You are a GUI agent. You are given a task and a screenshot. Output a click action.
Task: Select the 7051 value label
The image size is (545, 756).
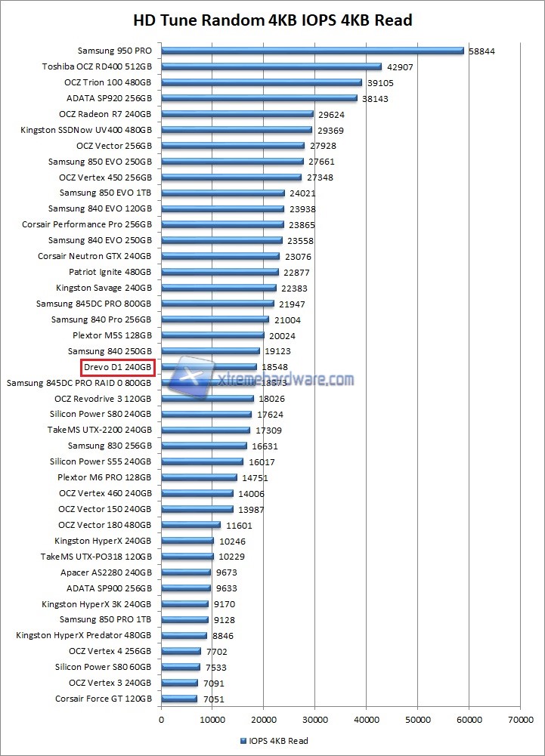tap(212, 699)
